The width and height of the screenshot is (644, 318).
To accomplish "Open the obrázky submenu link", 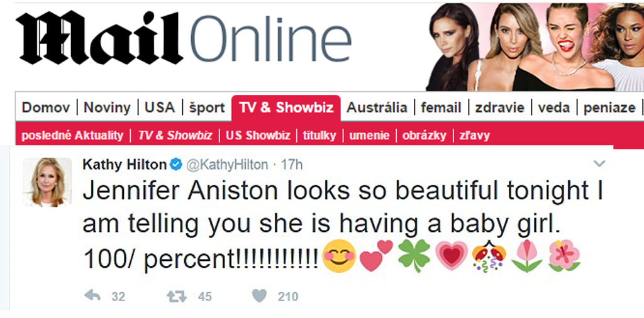I will click(425, 135).
